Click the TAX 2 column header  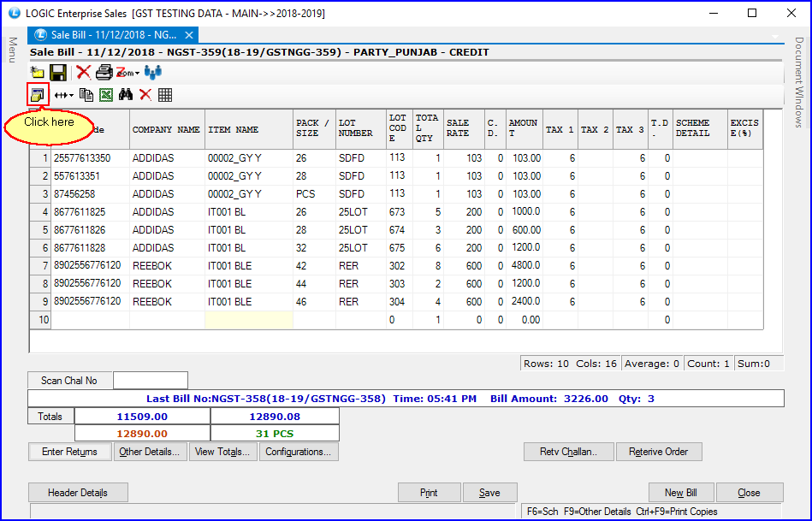[596, 129]
